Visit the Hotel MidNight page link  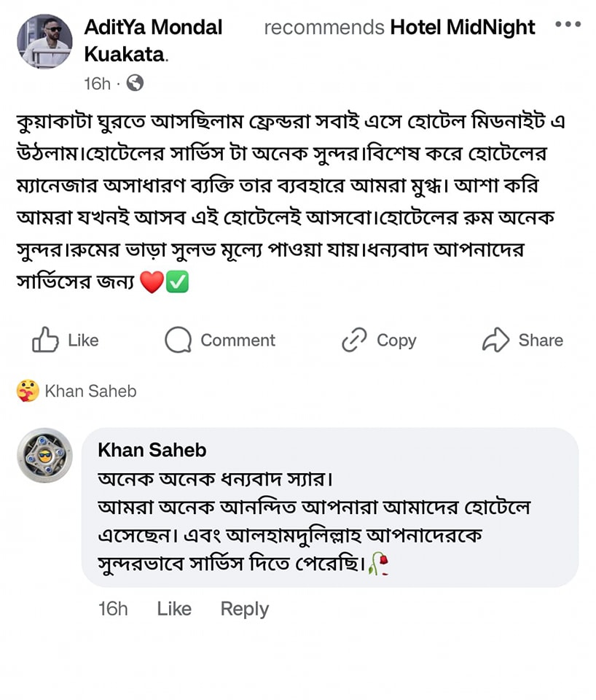tap(463, 28)
